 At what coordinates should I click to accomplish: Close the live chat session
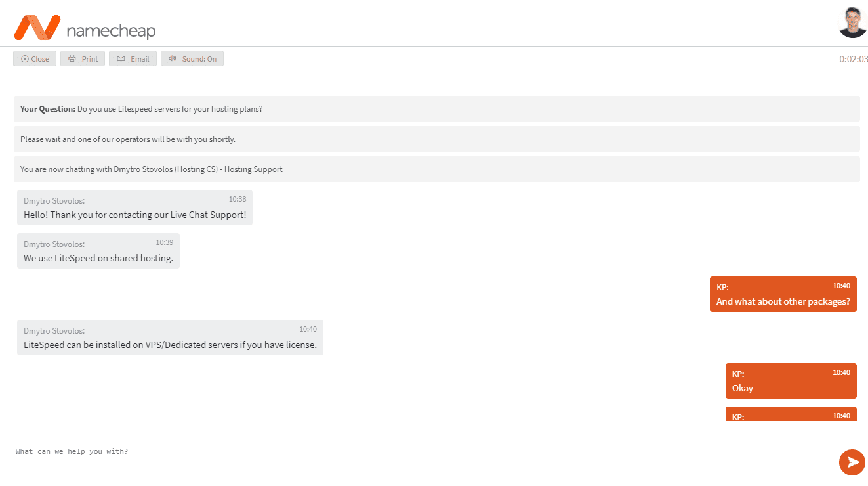35,59
